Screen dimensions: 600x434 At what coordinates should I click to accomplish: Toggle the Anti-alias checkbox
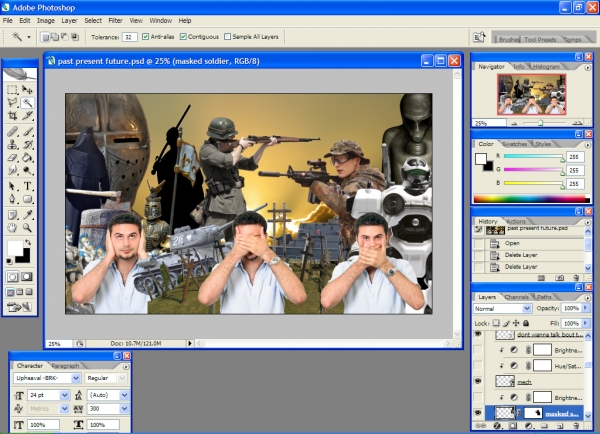[x=145, y=37]
